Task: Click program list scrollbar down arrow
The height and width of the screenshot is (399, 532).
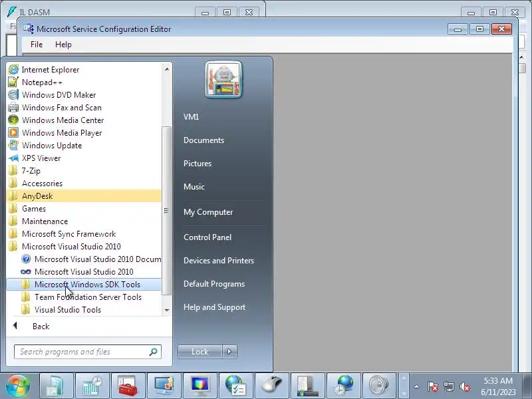Action: pos(167,310)
